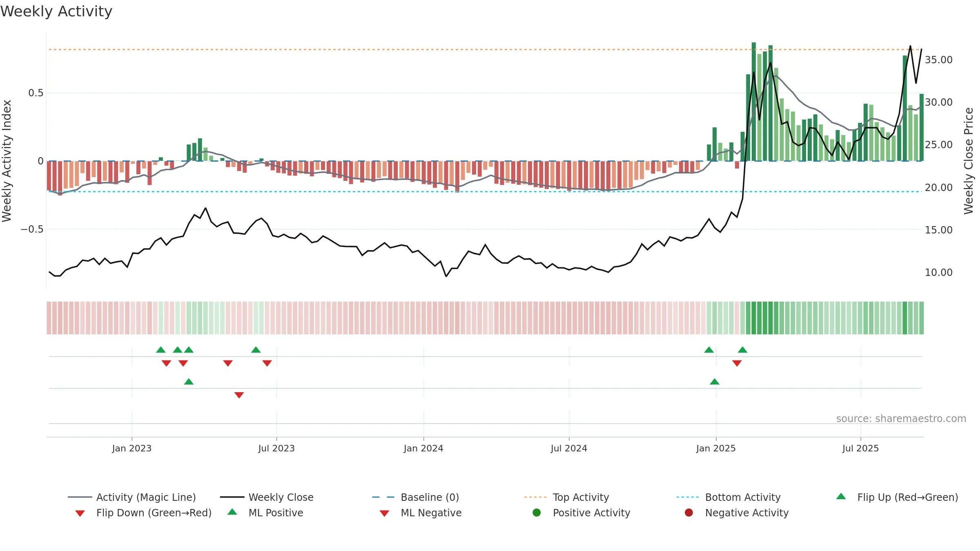Screen dimensions: 980x551
Task: Click the flip-up triangle just before Jul 2023
Action: [x=256, y=350]
